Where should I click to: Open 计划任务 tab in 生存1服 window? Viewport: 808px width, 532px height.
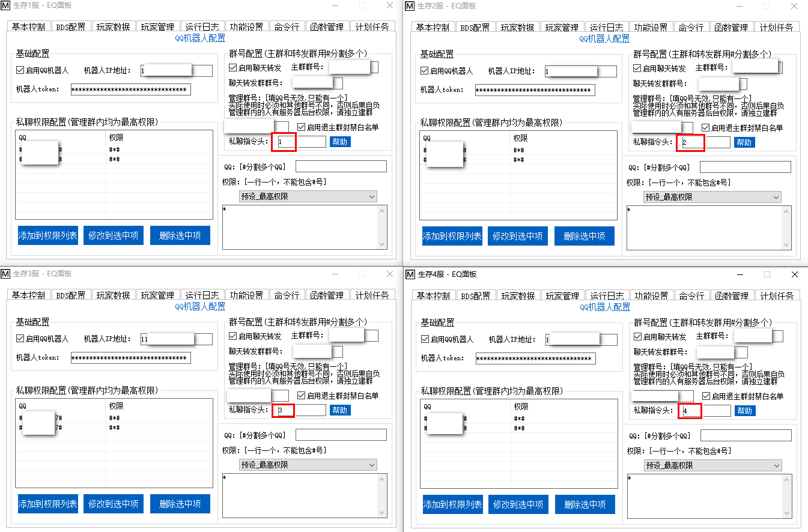[372, 27]
